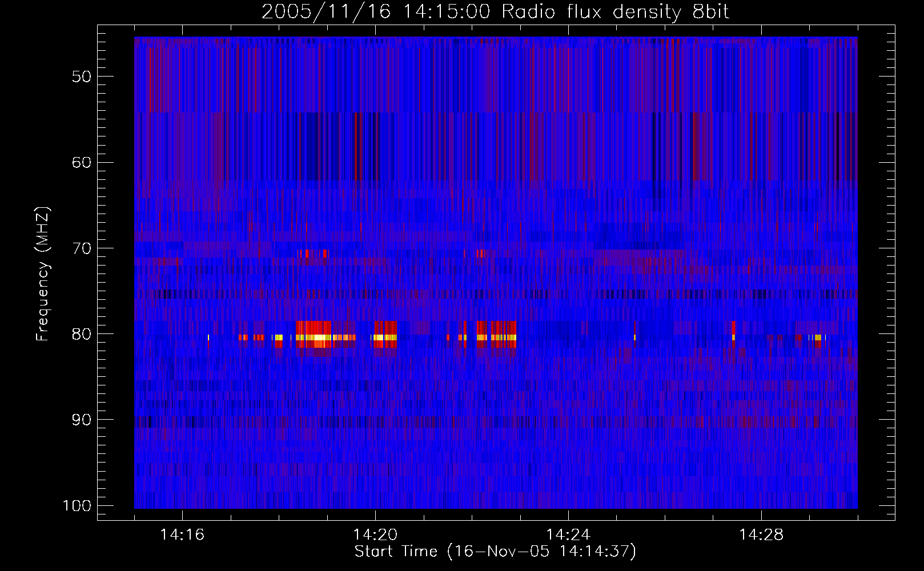The image size is (924, 571).
Task: Click the 90 frequency tick label
Action: pyautogui.click(x=82, y=420)
